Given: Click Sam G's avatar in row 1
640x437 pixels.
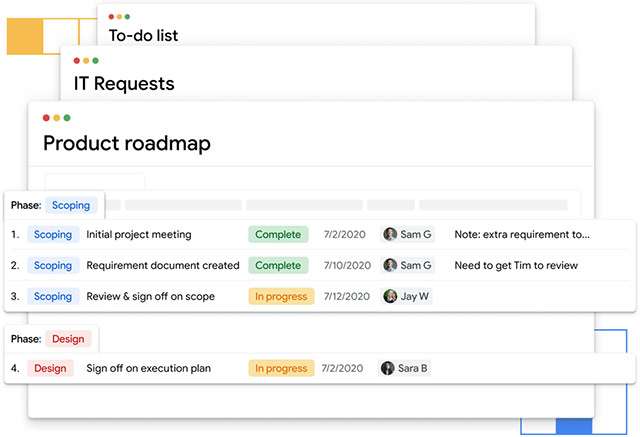Looking at the screenshot, I should pyautogui.click(x=390, y=235).
